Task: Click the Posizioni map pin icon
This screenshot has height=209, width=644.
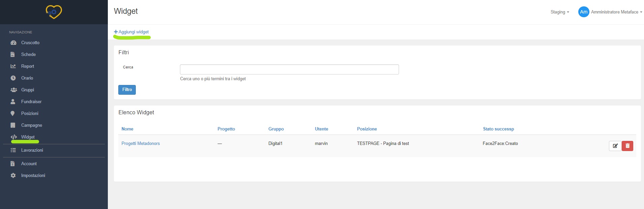Action: coord(13,114)
